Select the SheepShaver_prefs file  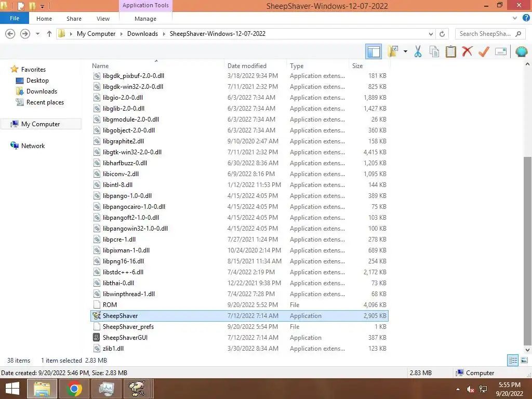click(239, 326)
